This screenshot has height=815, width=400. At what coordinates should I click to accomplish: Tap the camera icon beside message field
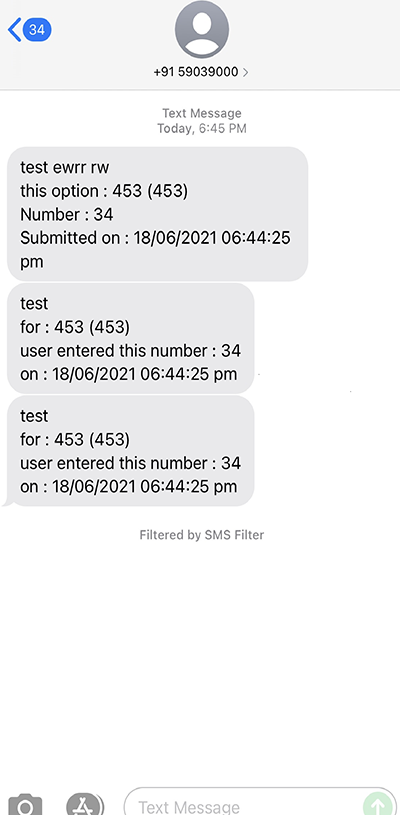point(25,804)
